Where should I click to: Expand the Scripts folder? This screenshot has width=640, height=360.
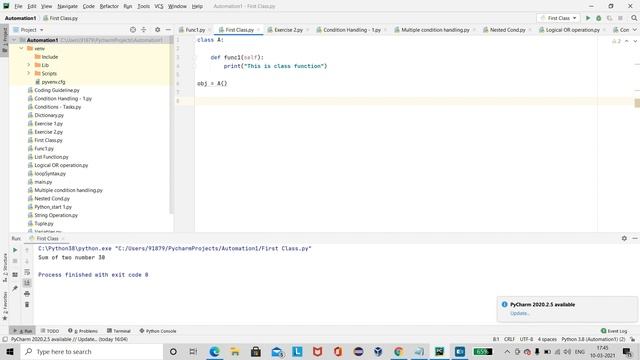point(29,73)
